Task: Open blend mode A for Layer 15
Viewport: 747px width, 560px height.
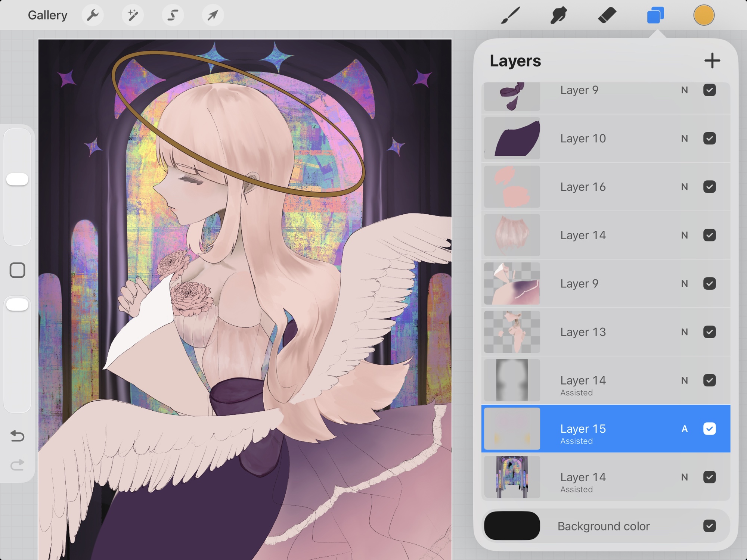Action: tap(684, 429)
